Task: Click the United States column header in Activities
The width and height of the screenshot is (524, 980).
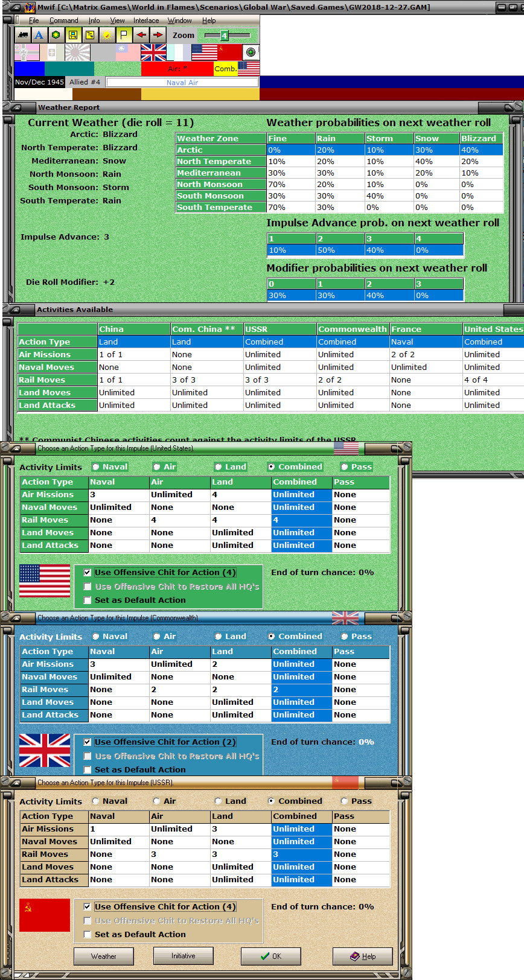Action: point(493,329)
